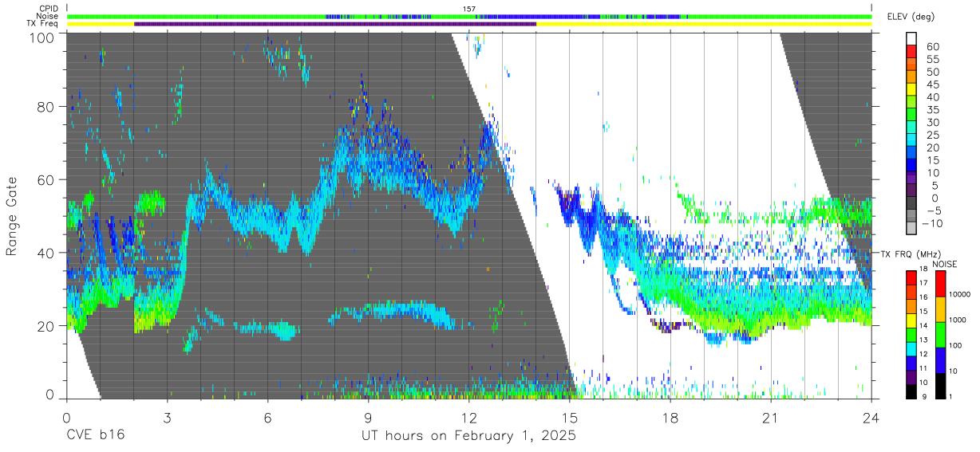
Task: Click the CPID label above the plot
Action: [x=47, y=8]
